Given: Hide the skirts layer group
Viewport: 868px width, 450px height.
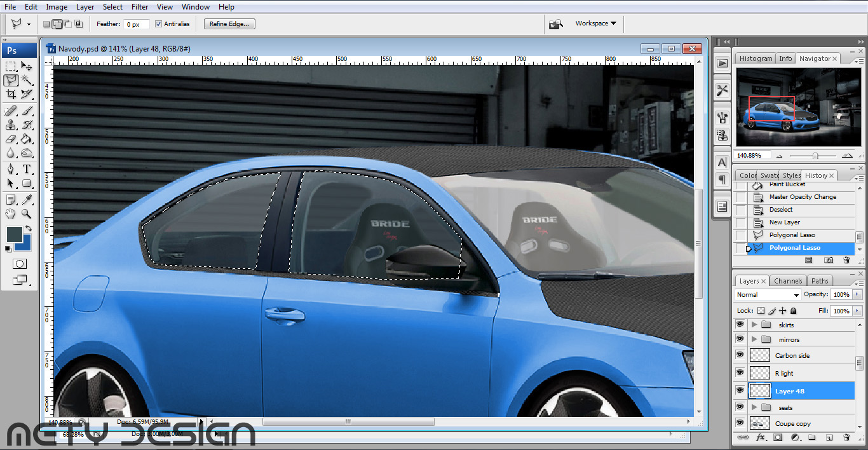Looking at the screenshot, I should pos(740,324).
